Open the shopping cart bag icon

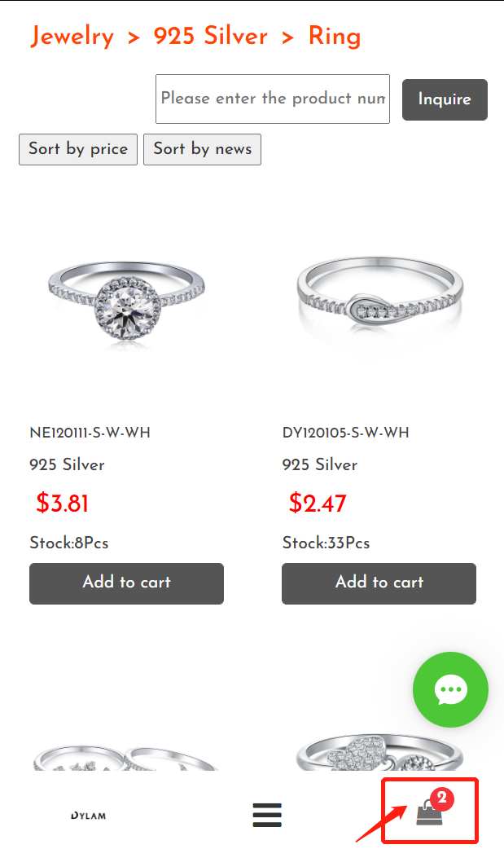[429, 814]
